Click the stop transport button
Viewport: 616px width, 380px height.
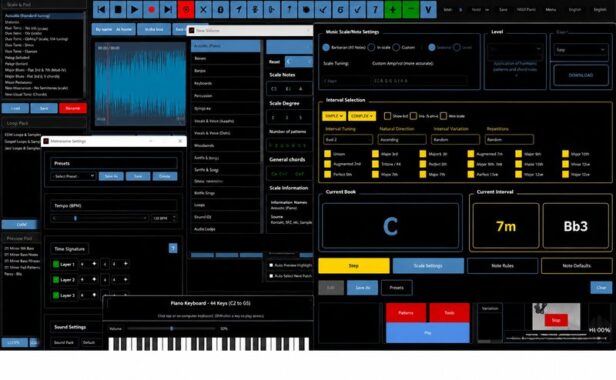[x=118, y=9]
